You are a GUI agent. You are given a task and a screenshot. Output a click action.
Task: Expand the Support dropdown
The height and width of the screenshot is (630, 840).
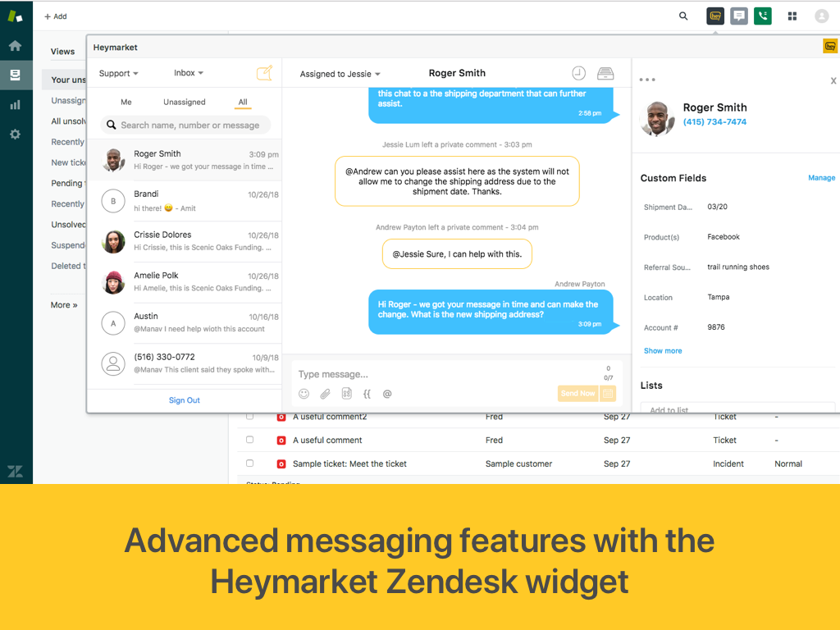118,73
